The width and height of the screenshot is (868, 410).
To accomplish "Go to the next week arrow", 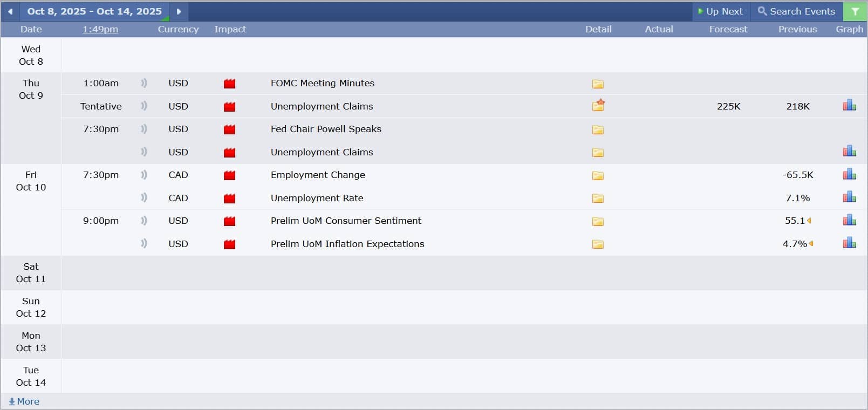I will [179, 11].
